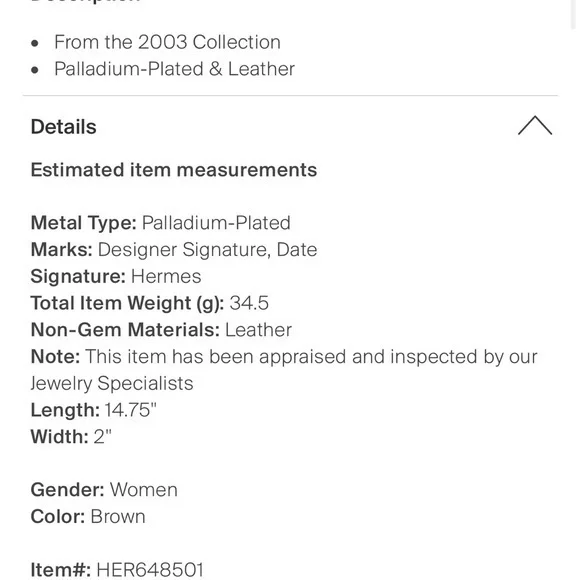Collapse the Details section chevron
Screen dimensions: 580x580
coord(535,126)
